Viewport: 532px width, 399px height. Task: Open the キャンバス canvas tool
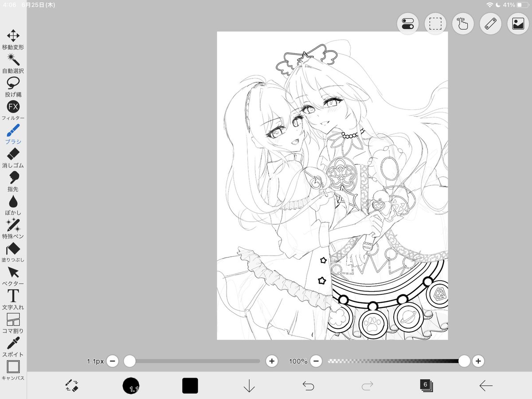(13, 371)
